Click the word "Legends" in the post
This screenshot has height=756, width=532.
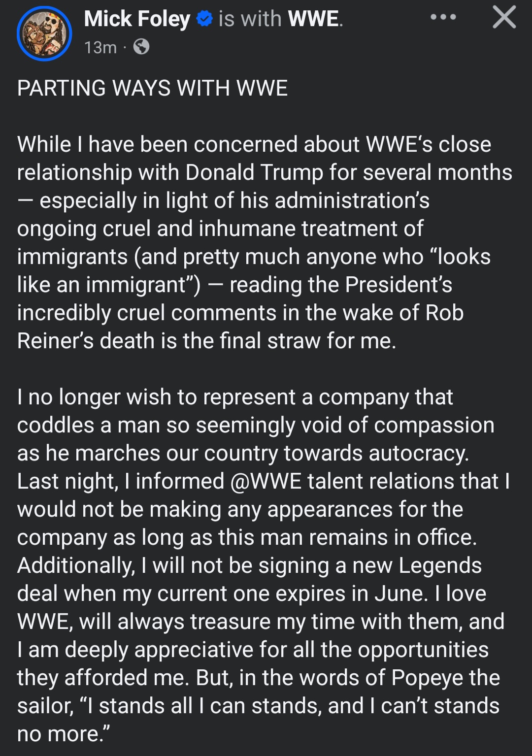click(440, 565)
